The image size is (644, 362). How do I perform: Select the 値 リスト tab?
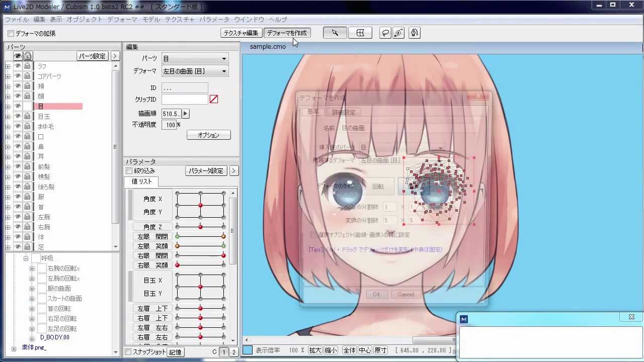pos(141,182)
